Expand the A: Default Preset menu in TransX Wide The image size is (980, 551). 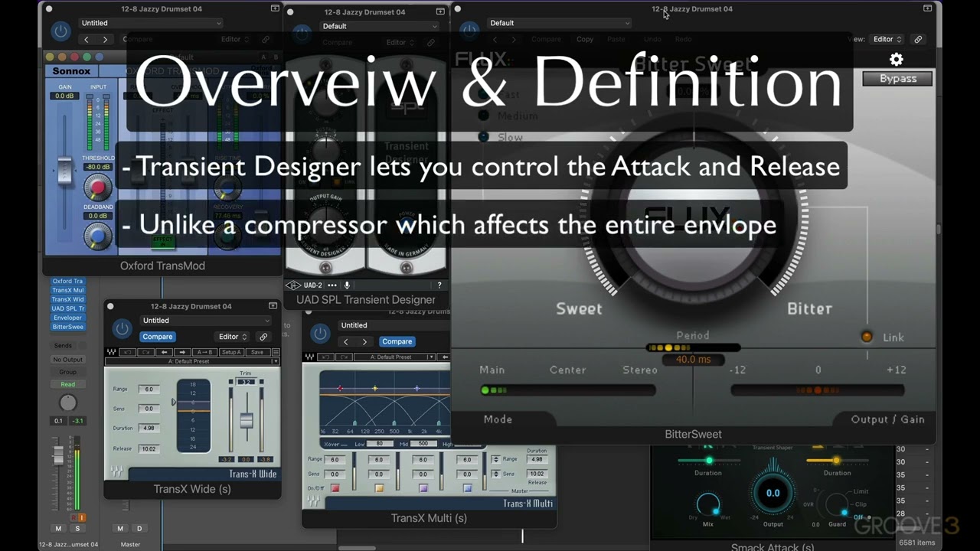[x=192, y=361]
